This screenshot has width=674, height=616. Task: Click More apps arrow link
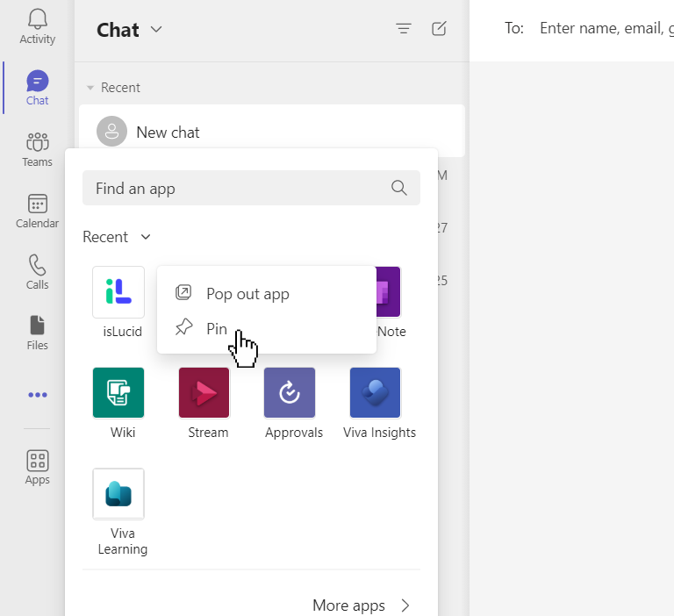(361, 605)
